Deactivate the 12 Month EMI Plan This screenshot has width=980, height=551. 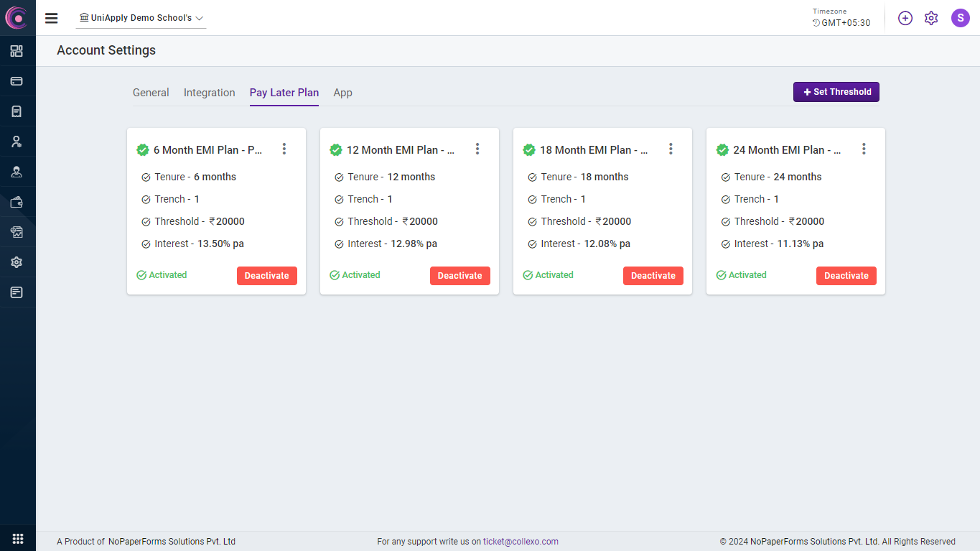pyautogui.click(x=459, y=276)
